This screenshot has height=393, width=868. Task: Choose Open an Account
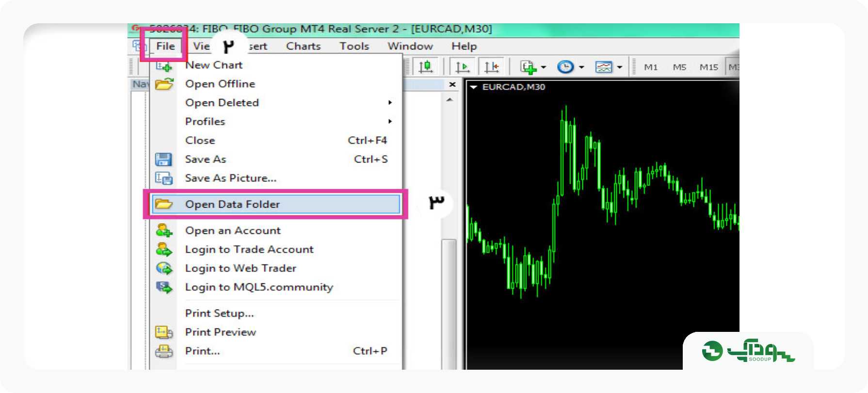point(275,230)
